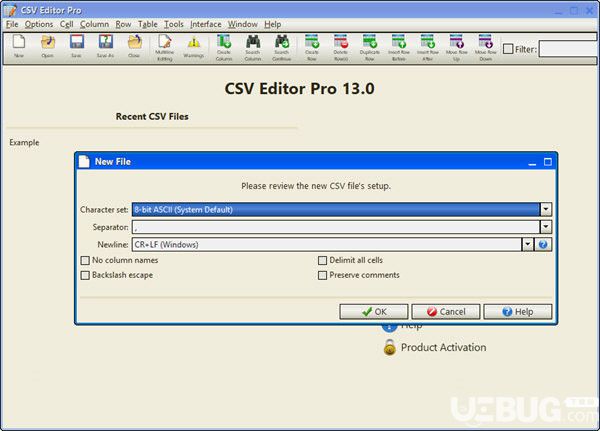This screenshot has height=431, width=600.
Task: Show the Warnings toolbar icon
Action: (194, 42)
